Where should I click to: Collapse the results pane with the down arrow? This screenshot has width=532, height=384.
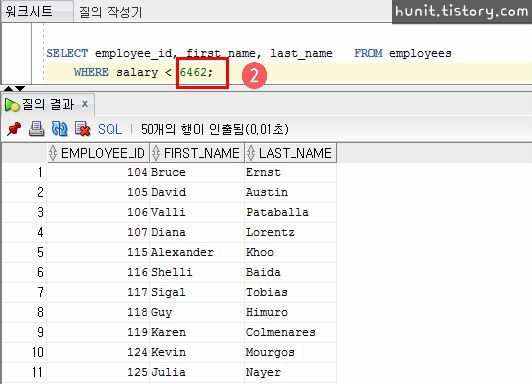[x=20, y=89]
